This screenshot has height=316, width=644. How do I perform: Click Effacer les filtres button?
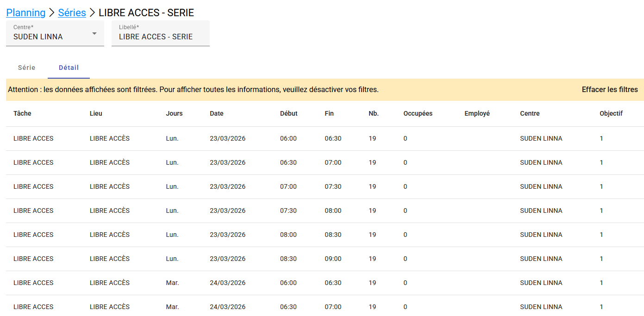(x=609, y=90)
